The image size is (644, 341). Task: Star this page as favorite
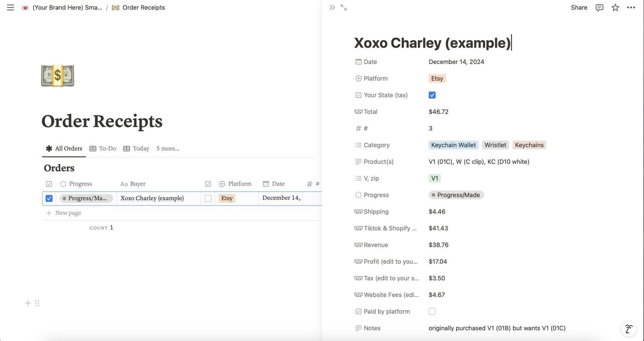click(x=615, y=8)
